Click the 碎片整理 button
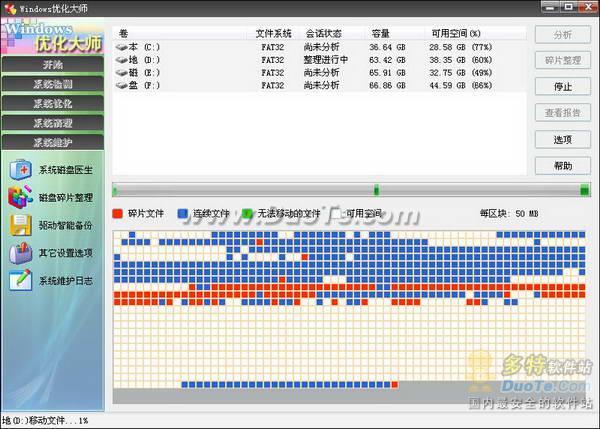 [562, 60]
